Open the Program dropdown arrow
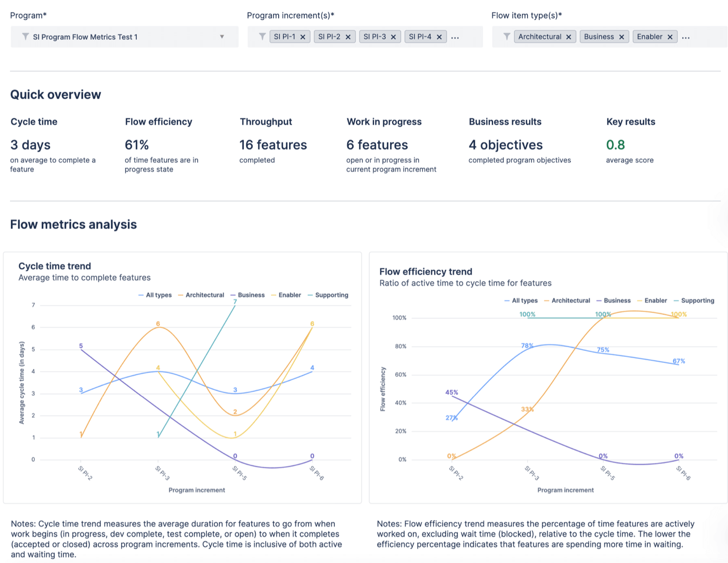Image resolution: width=728 pixels, height=563 pixels. pyautogui.click(x=222, y=37)
